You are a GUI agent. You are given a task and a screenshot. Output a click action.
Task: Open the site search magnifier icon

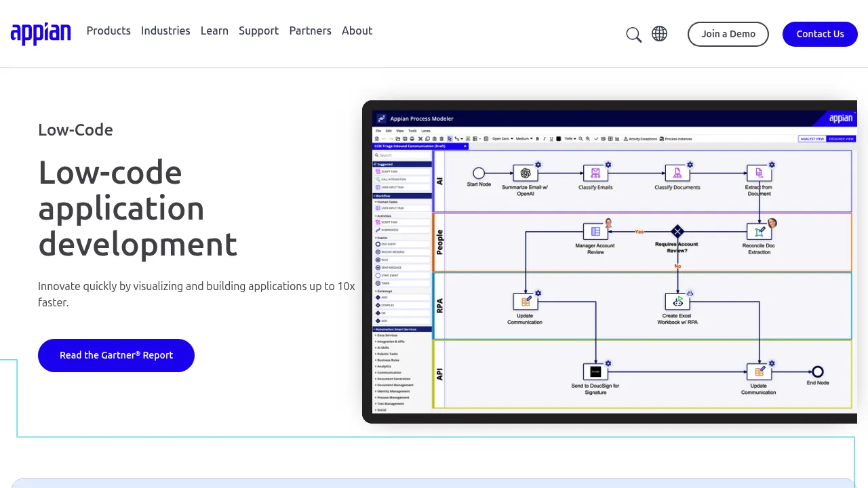pos(633,35)
